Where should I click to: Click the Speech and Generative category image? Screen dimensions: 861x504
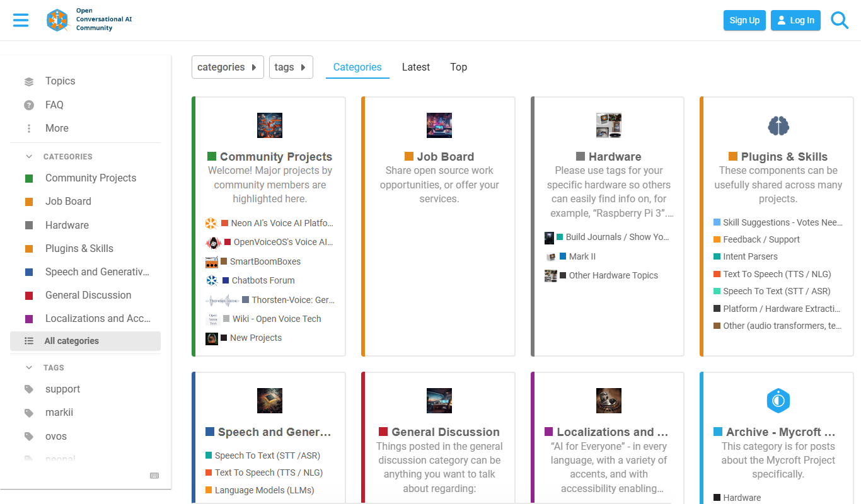tap(270, 401)
